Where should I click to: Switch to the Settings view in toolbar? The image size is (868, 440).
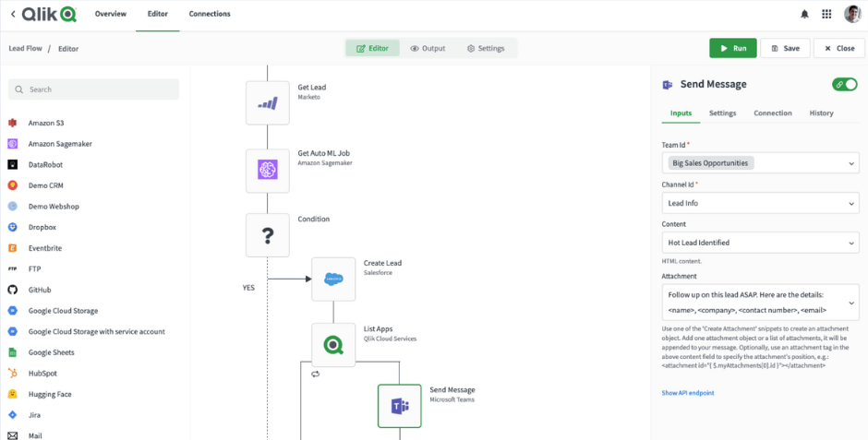tap(486, 48)
